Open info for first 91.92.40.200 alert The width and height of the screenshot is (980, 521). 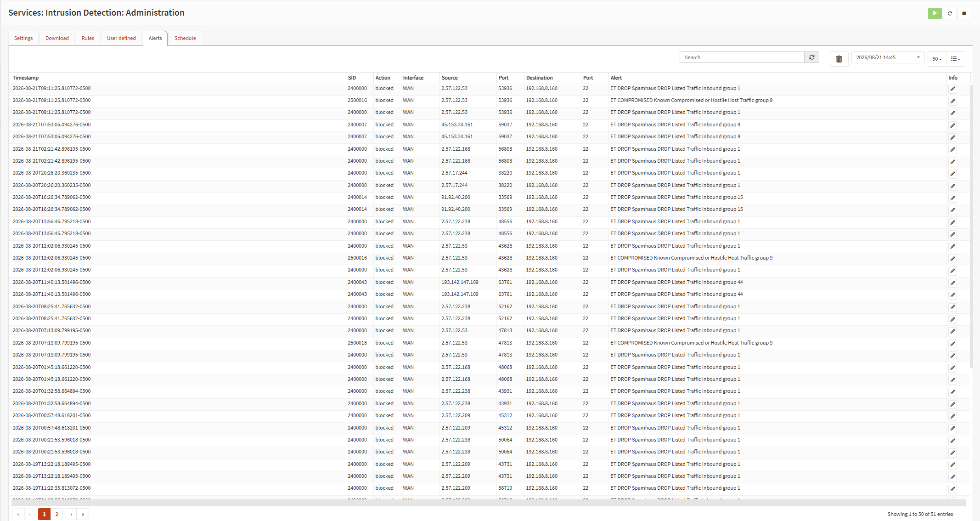(953, 198)
